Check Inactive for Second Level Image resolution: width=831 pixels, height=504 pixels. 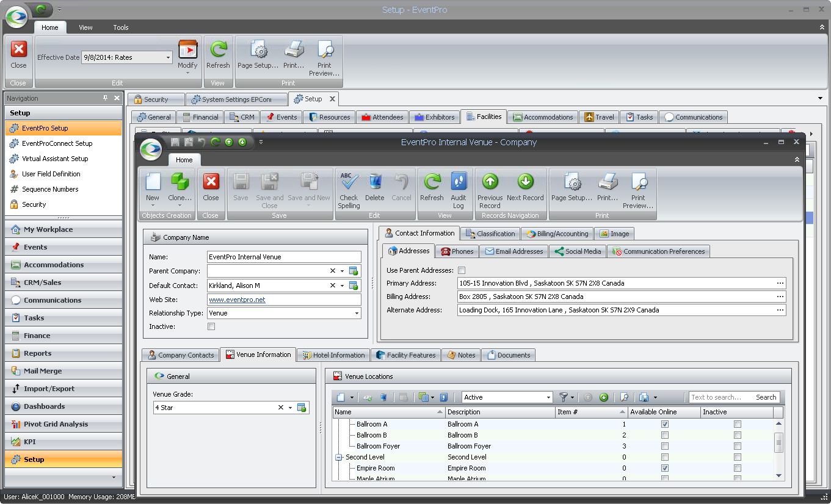(x=738, y=457)
